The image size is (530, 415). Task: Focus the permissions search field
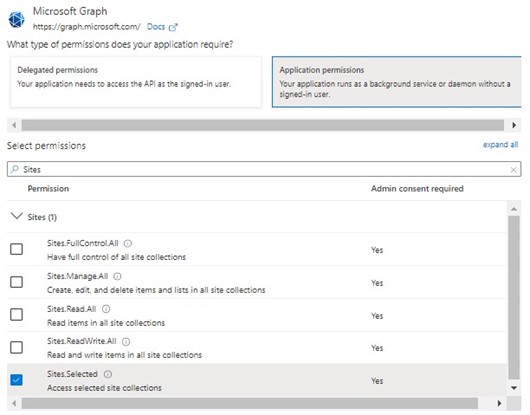point(264,169)
